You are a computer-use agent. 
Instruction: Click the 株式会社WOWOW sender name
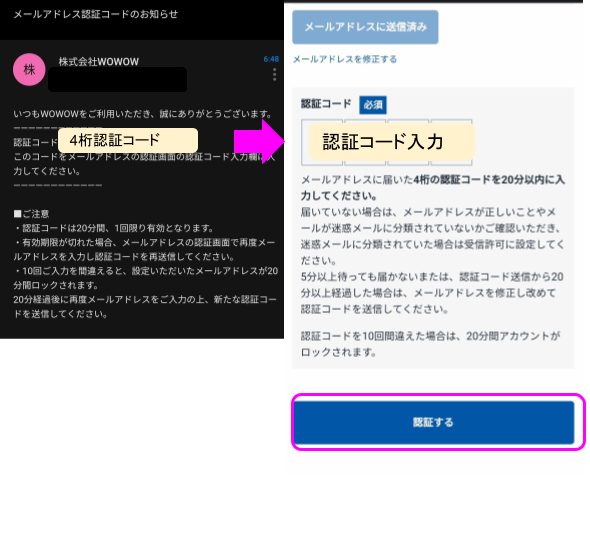pos(99,62)
